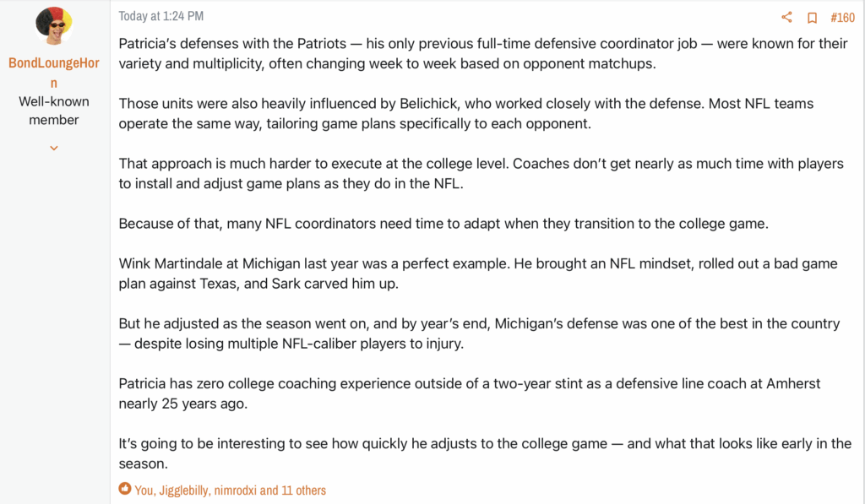Open Jigglebilly in the reactions list
Screen dimensions: 865x504
coord(183,490)
